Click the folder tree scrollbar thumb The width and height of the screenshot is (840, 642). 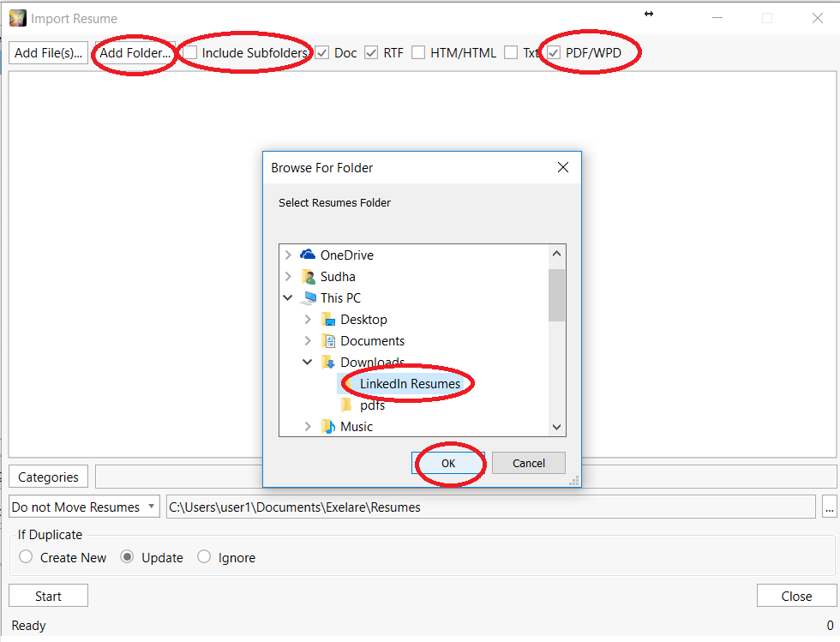pyautogui.click(x=556, y=295)
